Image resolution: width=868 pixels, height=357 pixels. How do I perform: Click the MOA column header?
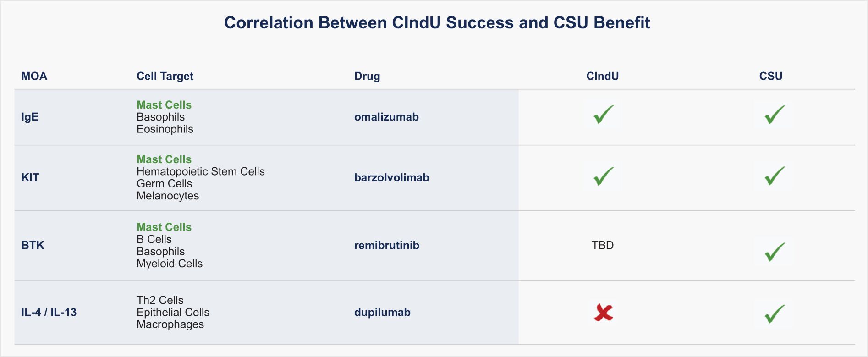tap(34, 76)
